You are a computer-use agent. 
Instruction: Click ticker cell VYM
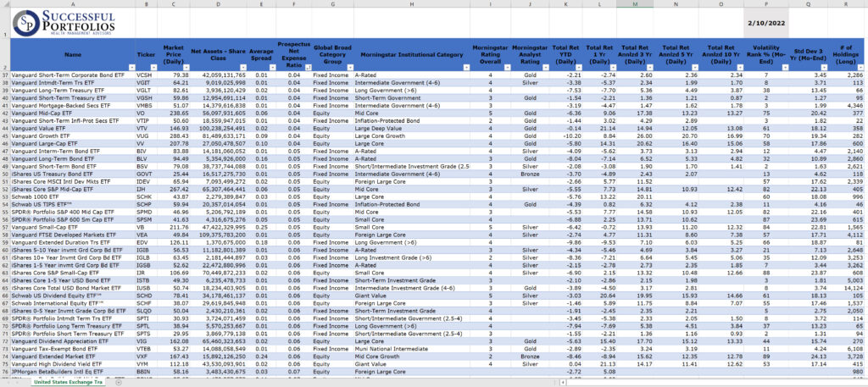point(147,364)
